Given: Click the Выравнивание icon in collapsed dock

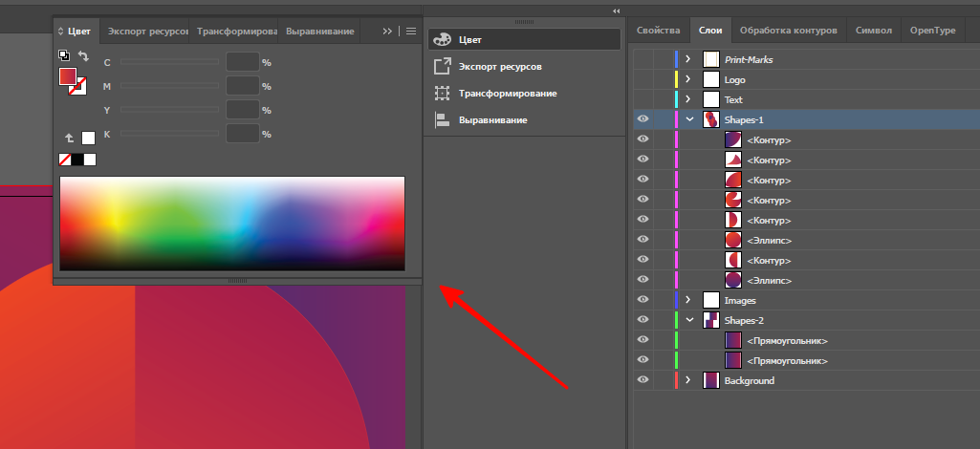Looking at the screenshot, I should point(442,120).
